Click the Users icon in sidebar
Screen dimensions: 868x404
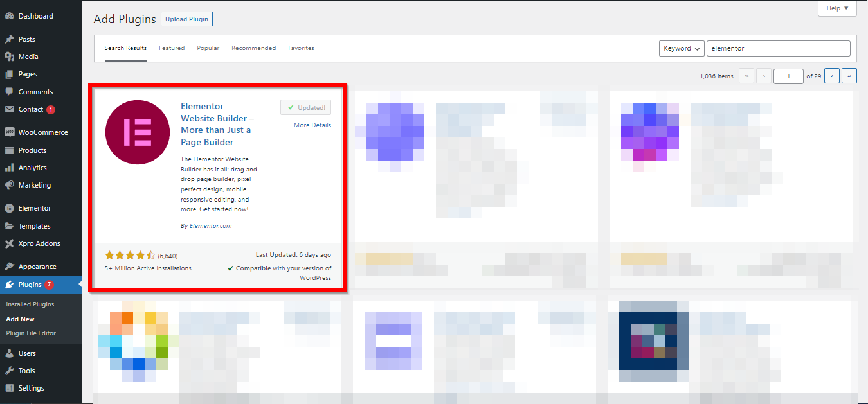point(10,353)
